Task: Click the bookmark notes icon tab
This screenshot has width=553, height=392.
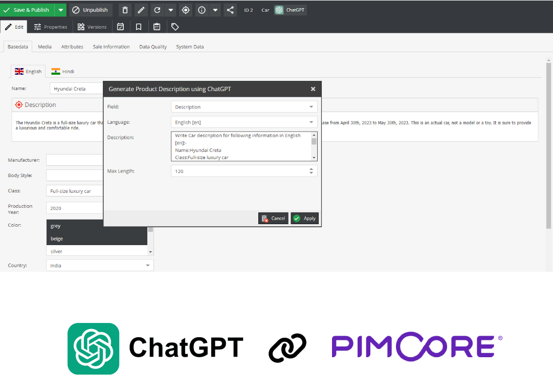Action: [139, 27]
